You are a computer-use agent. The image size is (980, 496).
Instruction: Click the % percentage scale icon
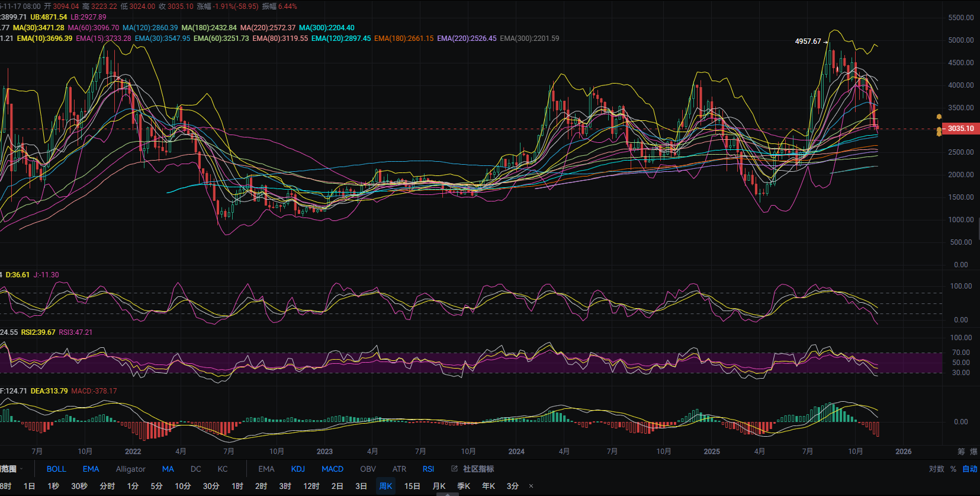coord(953,469)
